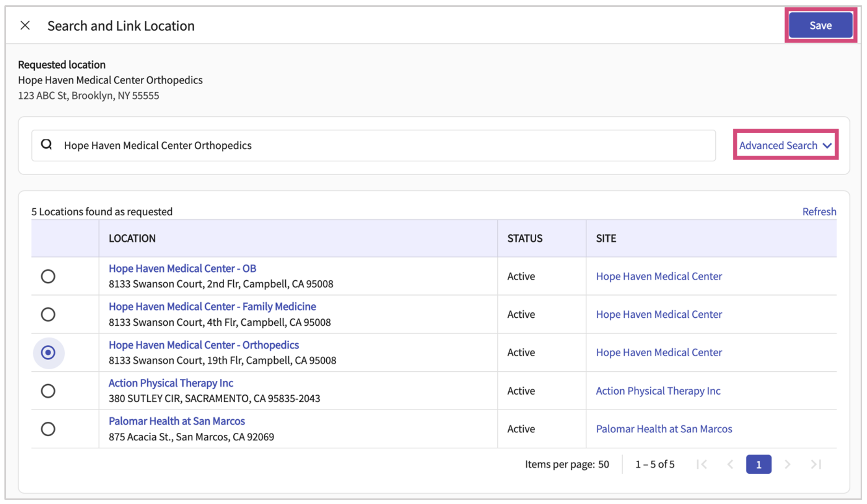The image size is (867, 504).
Task: Click selected Orthopedics location radio button
Action: (48, 352)
